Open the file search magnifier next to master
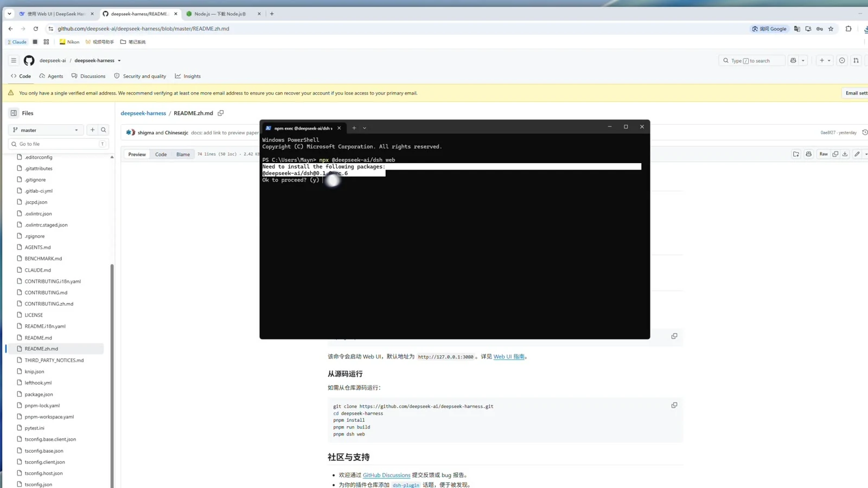Image resolution: width=868 pixels, height=488 pixels. 104,130
